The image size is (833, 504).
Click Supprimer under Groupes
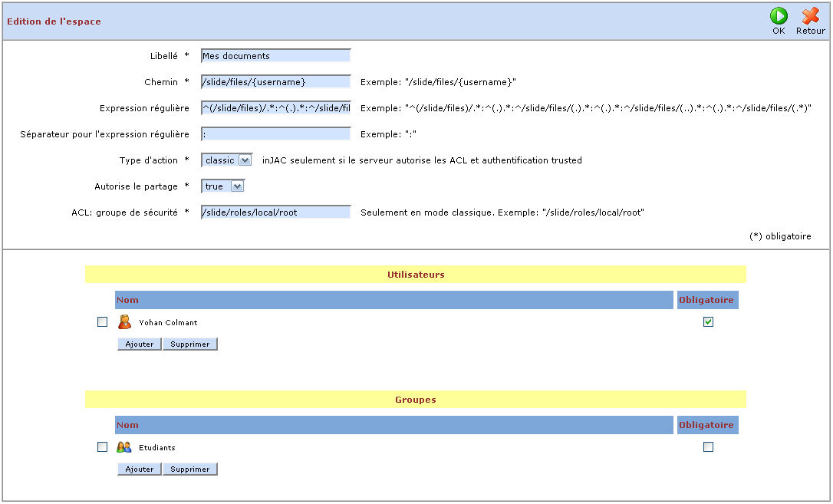190,469
